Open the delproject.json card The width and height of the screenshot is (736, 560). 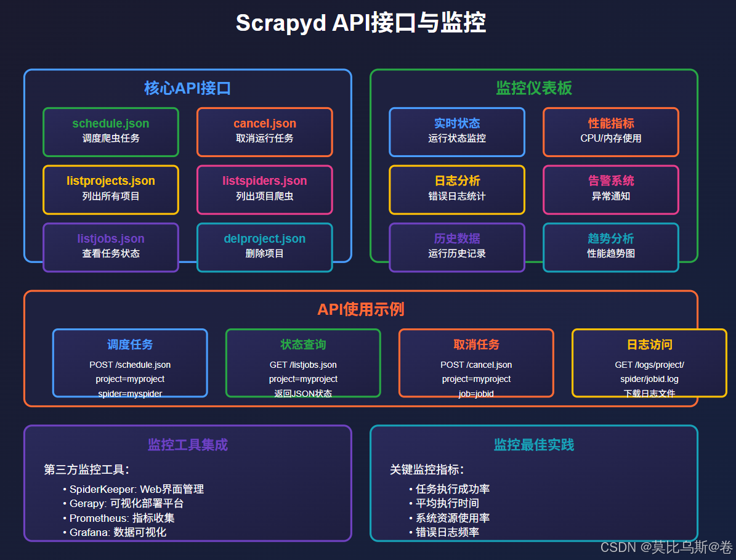click(x=265, y=248)
